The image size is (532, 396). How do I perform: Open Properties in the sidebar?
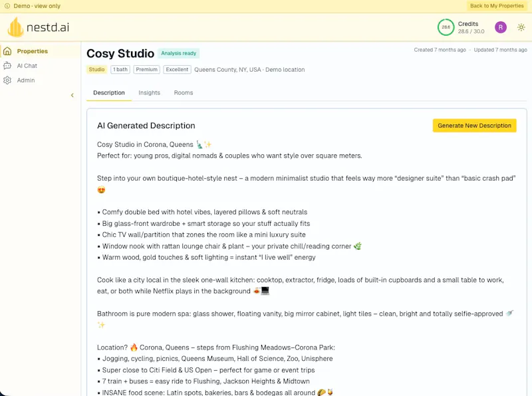pyautogui.click(x=40, y=51)
